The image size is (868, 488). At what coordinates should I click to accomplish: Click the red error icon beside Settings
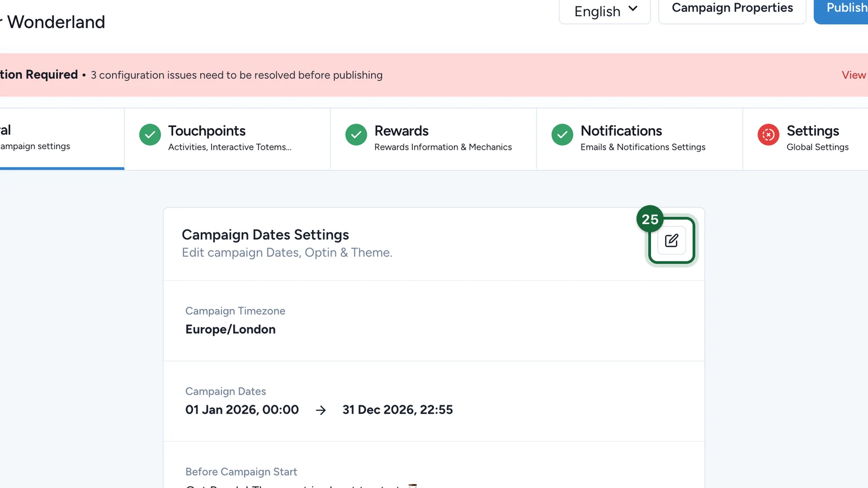click(769, 135)
